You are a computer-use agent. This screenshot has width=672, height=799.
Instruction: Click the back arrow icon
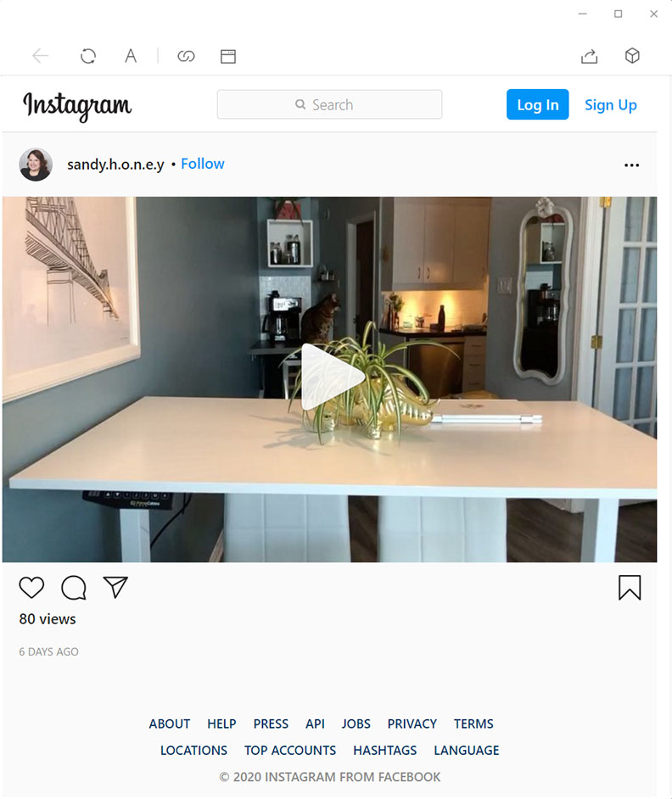[x=40, y=55]
